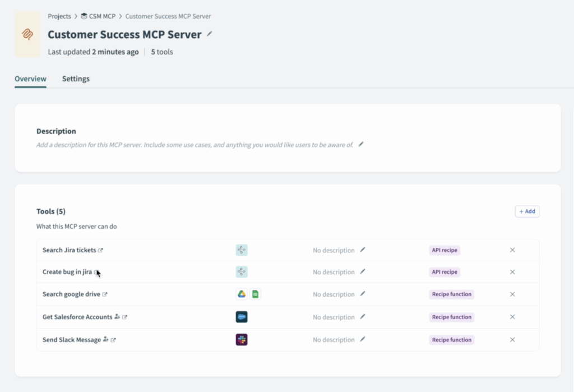574x392 pixels.
Task: Open Search Jira tickets external link icon
Action: click(101, 250)
